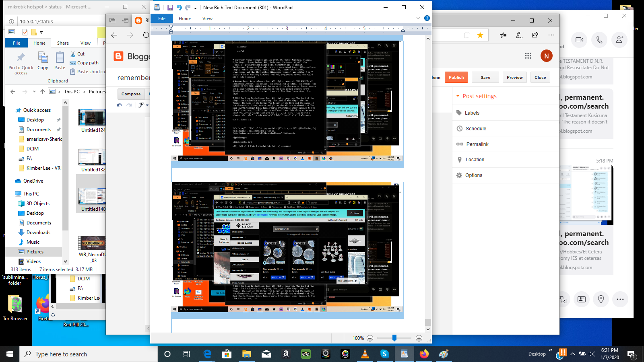Open WordPad Help question mark icon
Image resolution: width=644 pixels, height=362 pixels.
coord(427,18)
